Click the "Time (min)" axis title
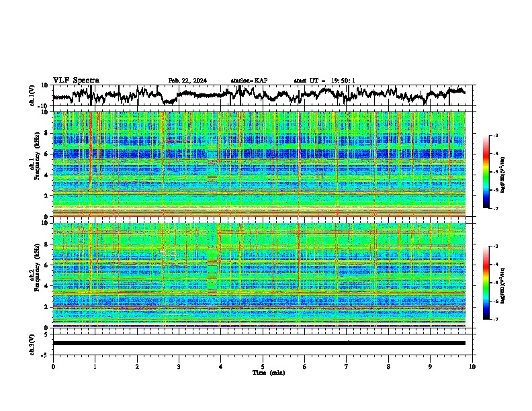This screenshot has height=411, width=532. 269,373
